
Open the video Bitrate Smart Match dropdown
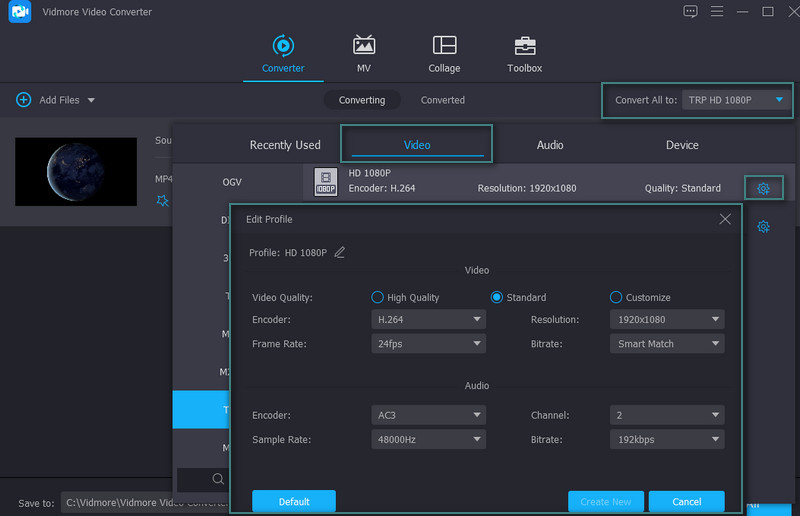pyautogui.click(x=667, y=343)
